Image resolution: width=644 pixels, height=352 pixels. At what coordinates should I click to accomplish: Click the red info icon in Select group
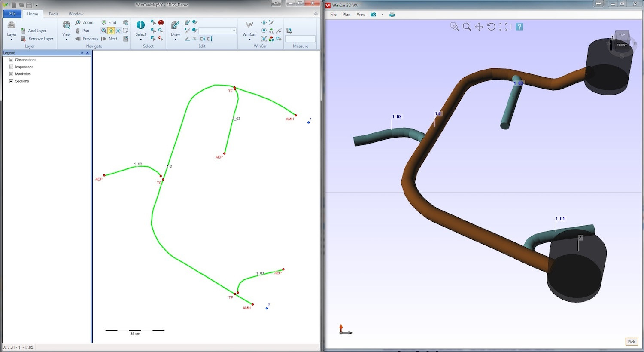(x=161, y=22)
